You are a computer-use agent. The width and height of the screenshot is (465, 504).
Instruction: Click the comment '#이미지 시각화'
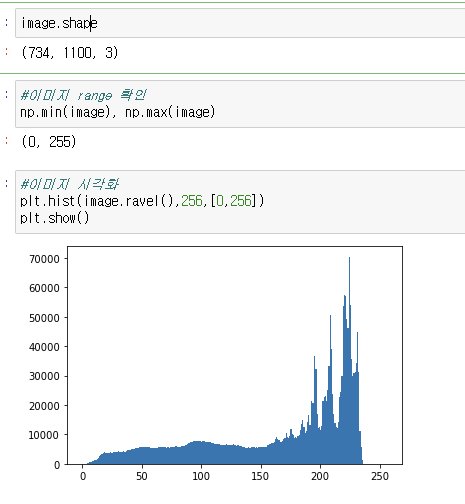69,184
